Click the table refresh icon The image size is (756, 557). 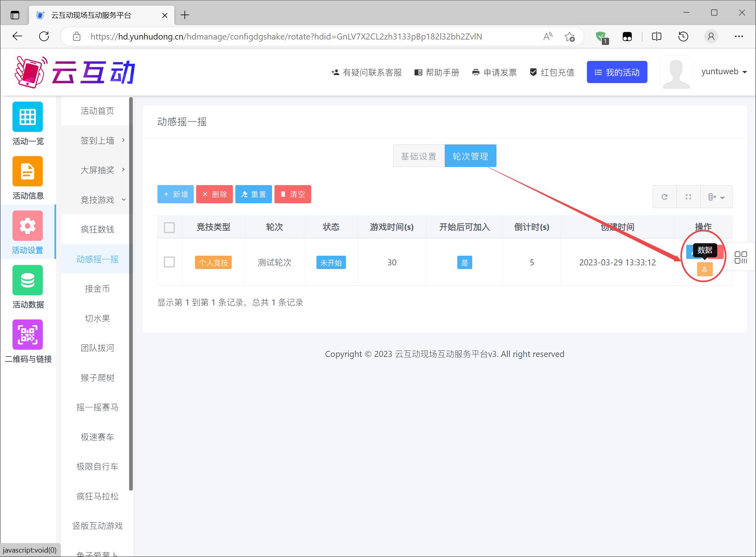[x=664, y=197]
